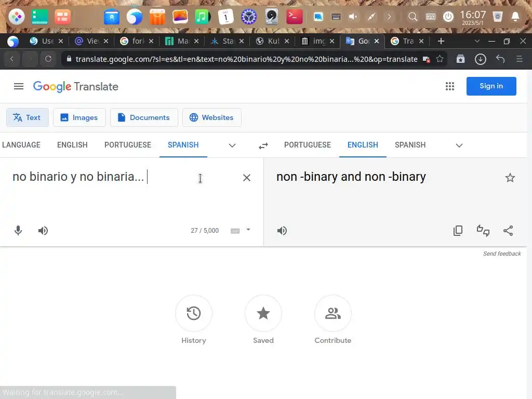The height and width of the screenshot is (399, 532).
Task: Open browser downloads
Action: click(x=481, y=59)
